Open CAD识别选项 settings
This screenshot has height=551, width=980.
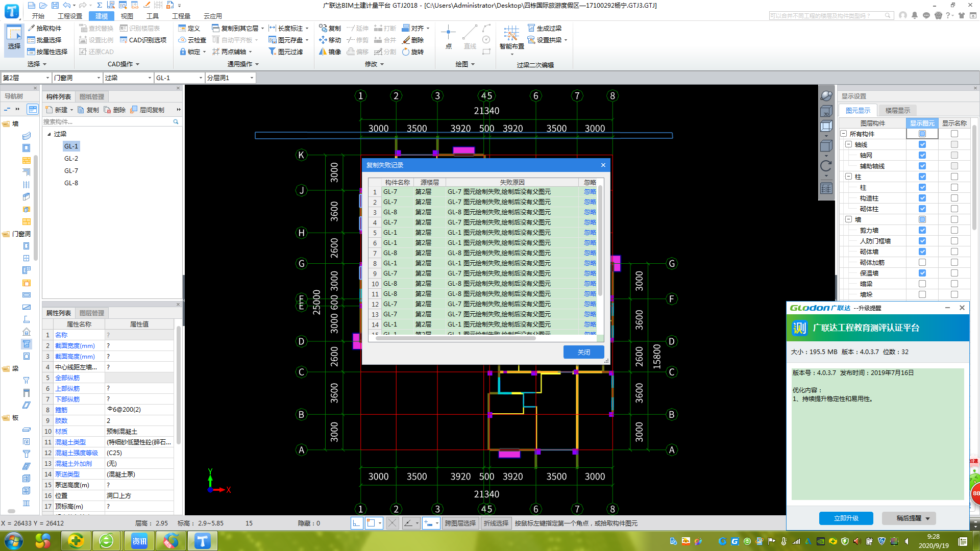pyautogui.click(x=143, y=40)
